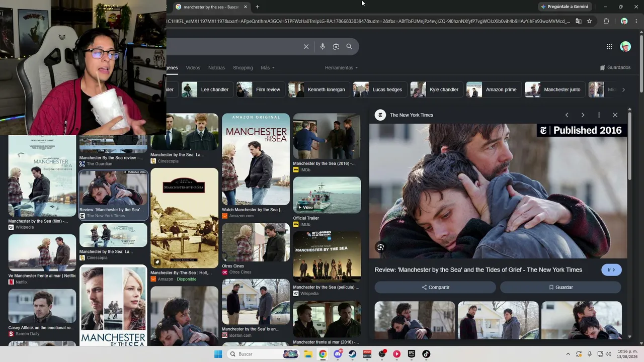Filter images by Lee chandler chip
The image size is (644, 362).
[x=207, y=89]
